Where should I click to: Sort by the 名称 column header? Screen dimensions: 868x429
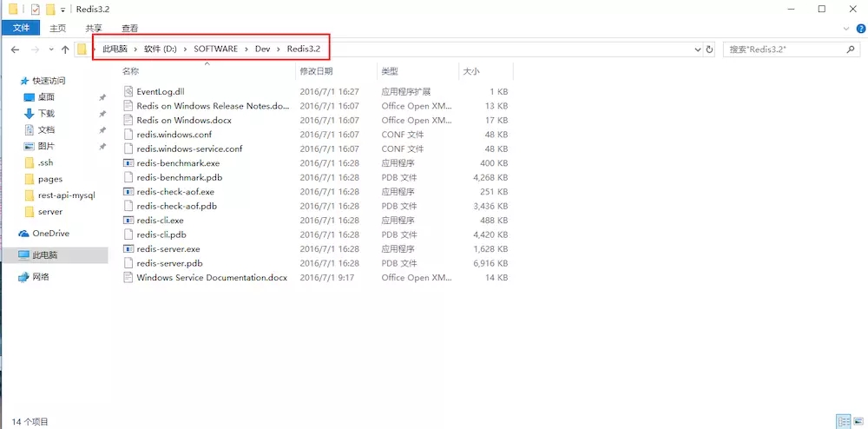(x=131, y=71)
